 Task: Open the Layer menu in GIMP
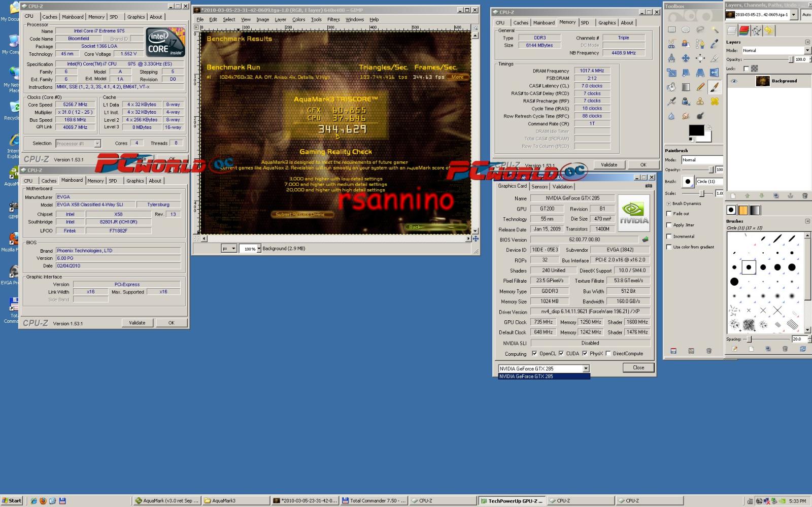click(x=280, y=19)
